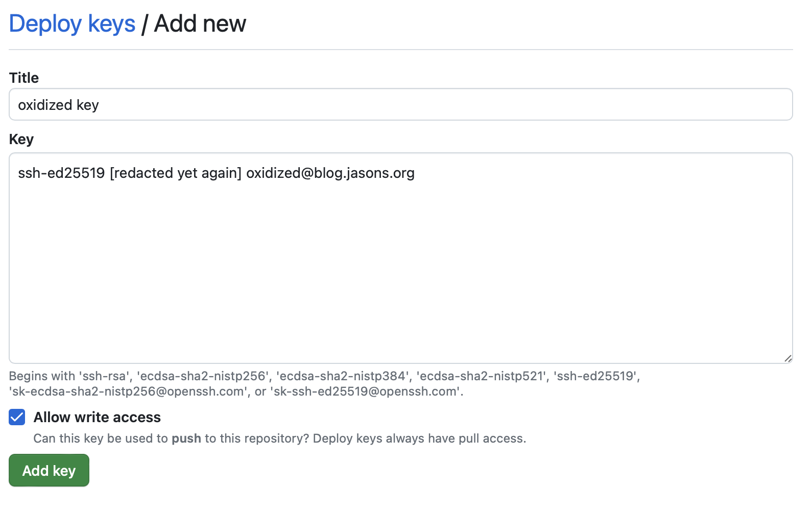Toggle the Allow write access checkbox
The height and width of the screenshot is (507, 812).
(17, 417)
